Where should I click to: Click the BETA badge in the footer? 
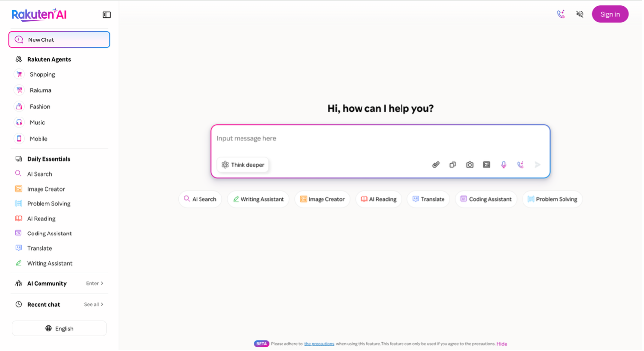tap(261, 344)
